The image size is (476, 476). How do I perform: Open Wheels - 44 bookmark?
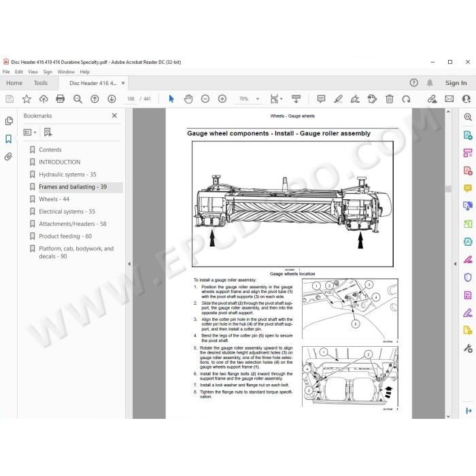(x=54, y=199)
